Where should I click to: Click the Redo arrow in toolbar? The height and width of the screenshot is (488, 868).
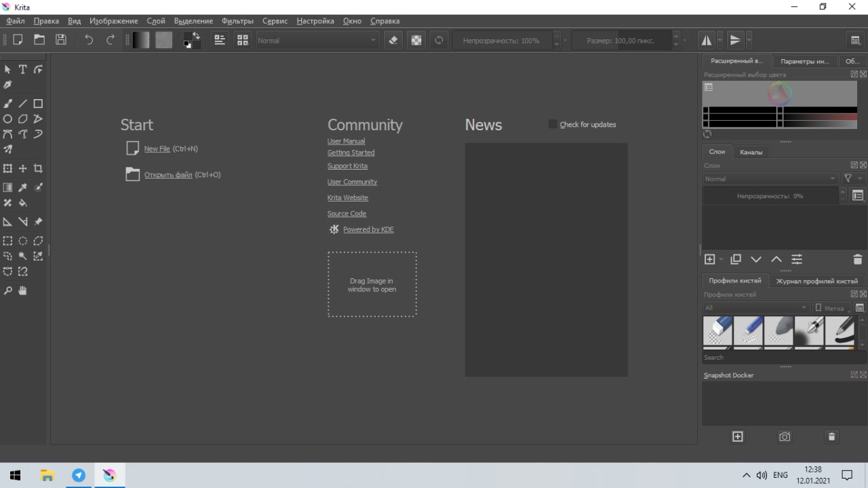tap(111, 40)
